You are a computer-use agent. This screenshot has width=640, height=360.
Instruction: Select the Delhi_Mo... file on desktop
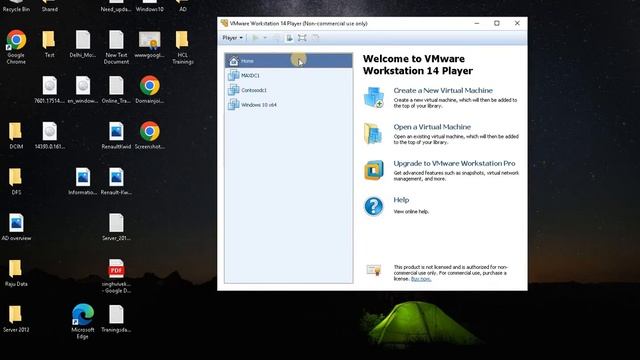(82, 44)
